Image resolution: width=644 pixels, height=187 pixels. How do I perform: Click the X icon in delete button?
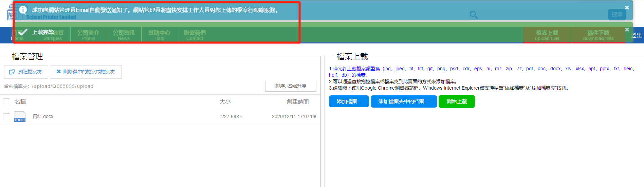(58, 72)
